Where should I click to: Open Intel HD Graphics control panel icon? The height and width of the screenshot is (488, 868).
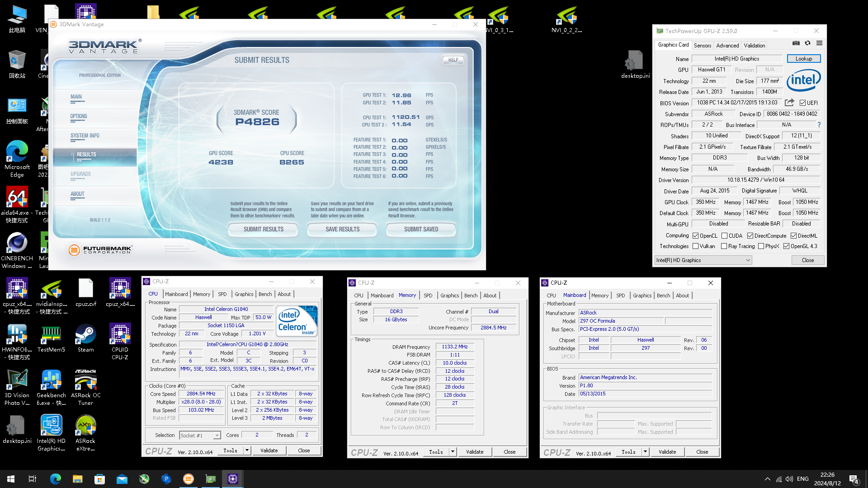point(51,433)
